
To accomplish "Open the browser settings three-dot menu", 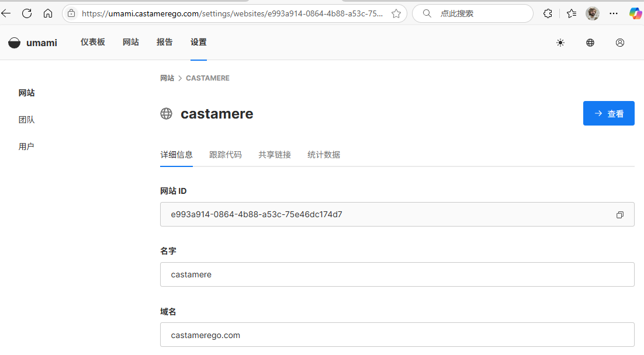I will coord(614,13).
